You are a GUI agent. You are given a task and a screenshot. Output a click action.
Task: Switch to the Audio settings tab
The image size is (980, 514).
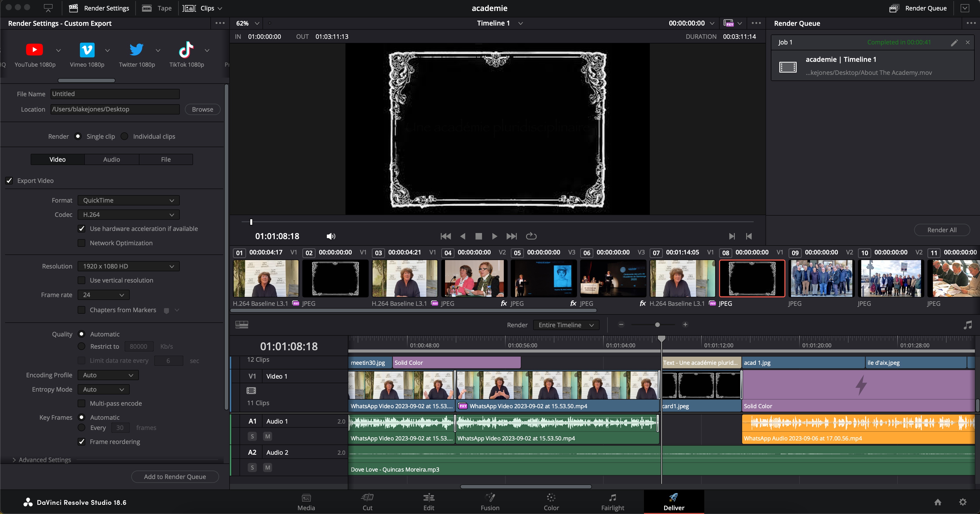coord(112,159)
